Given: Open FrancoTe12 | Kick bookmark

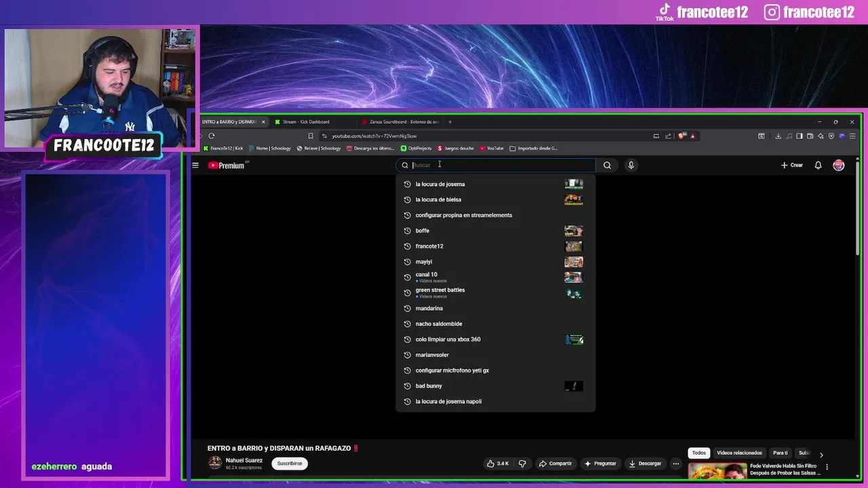Looking at the screenshot, I should pos(223,148).
